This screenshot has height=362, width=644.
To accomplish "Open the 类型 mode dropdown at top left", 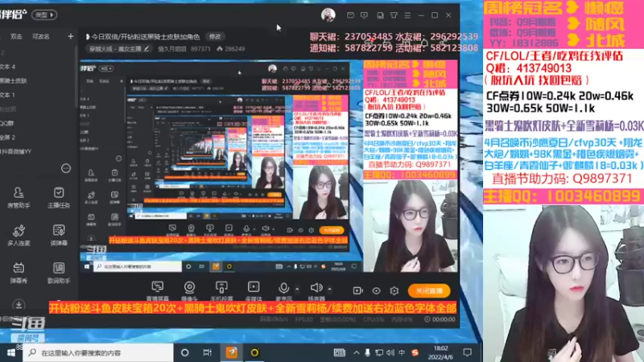I will [x=44, y=14].
